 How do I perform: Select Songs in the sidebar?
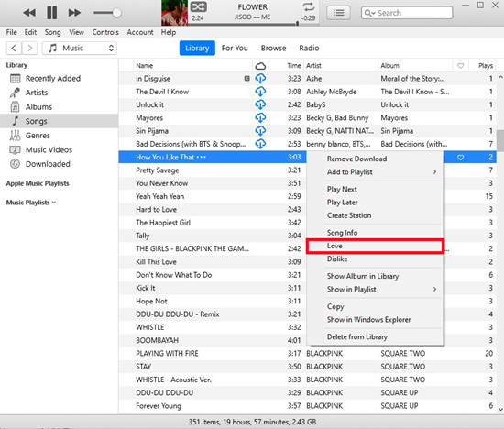click(x=60, y=121)
